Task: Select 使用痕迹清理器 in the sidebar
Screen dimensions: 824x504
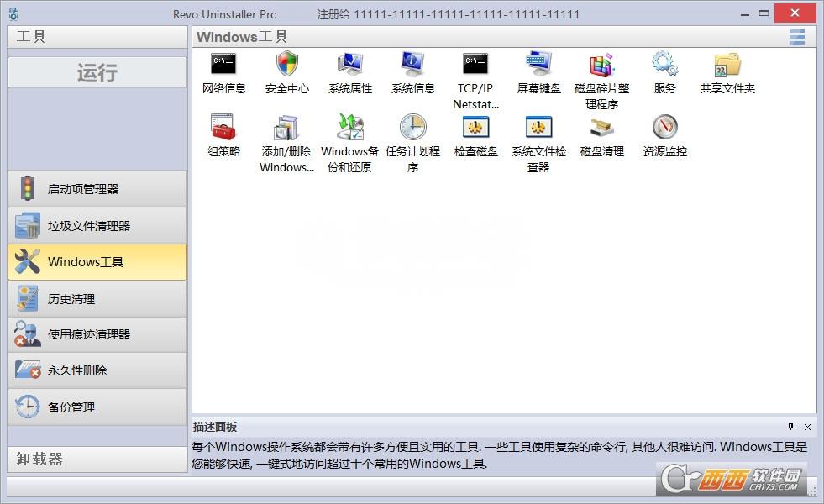Action: [x=97, y=334]
